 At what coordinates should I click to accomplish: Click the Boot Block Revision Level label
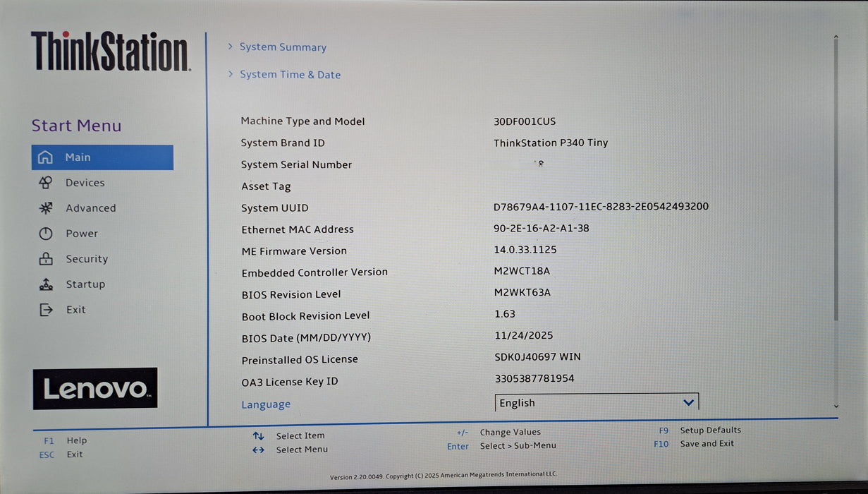[x=305, y=316]
